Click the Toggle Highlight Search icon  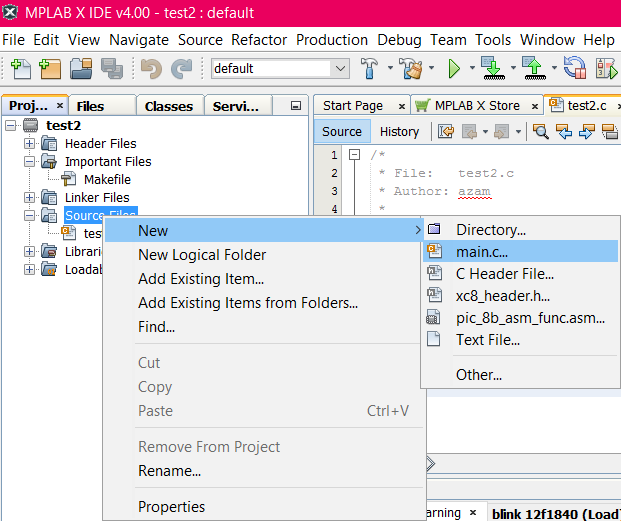click(610, 131)
